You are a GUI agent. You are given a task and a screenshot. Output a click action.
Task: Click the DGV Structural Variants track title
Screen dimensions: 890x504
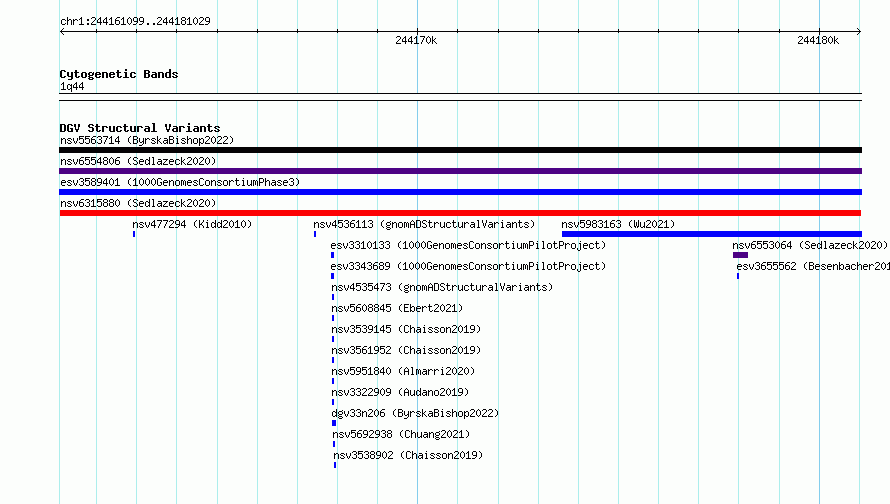point(140,128)
